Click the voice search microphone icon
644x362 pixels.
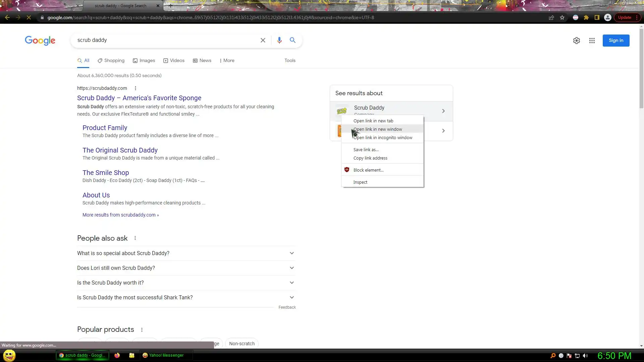coord(279,40)
